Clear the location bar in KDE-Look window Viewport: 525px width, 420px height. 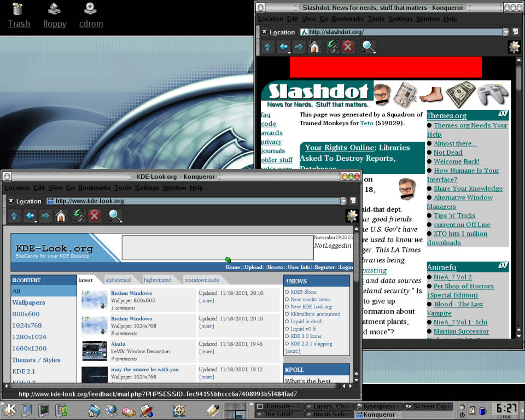[11, 201]
